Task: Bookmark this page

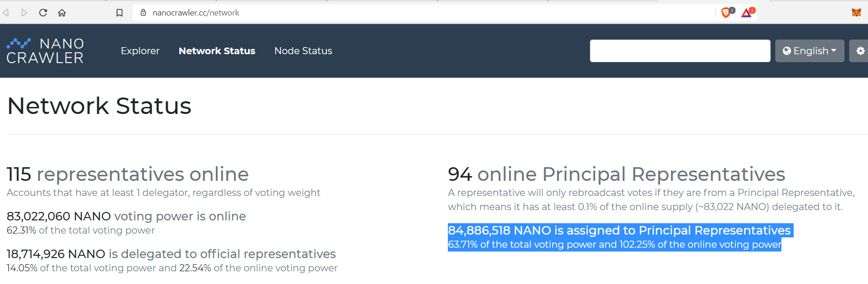Action: point(119,13)
